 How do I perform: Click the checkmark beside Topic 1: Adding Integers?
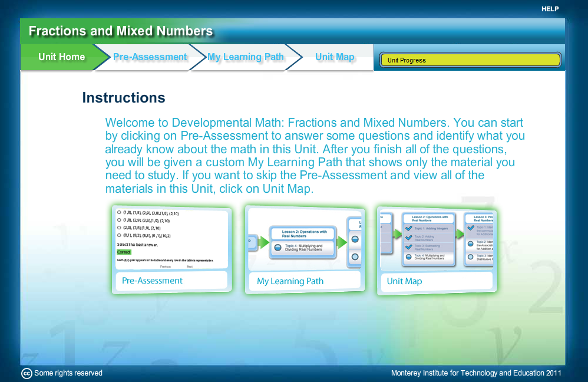(x=408, y=228)
